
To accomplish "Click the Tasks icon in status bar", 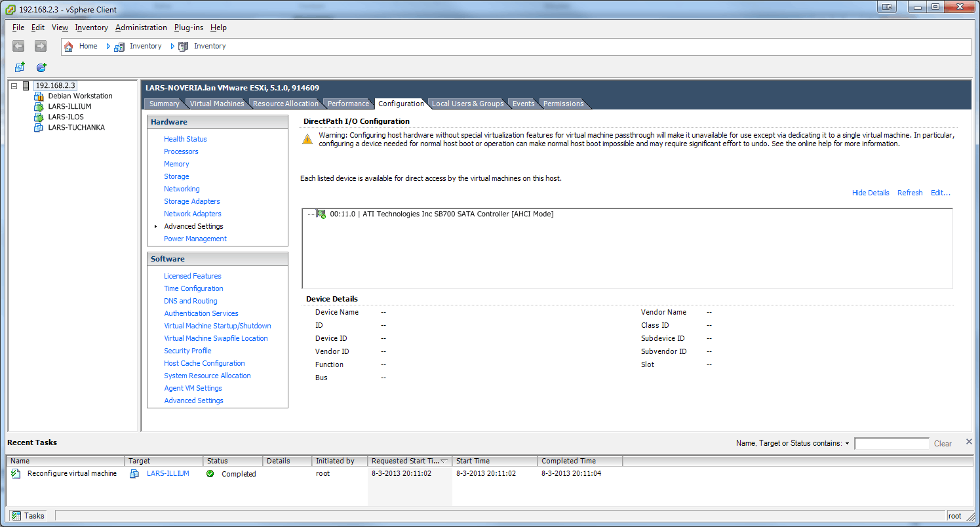I will 16,516.
